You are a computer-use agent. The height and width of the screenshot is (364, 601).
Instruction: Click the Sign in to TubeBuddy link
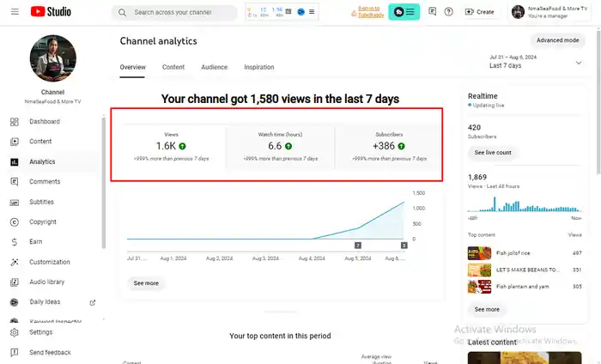371,11
